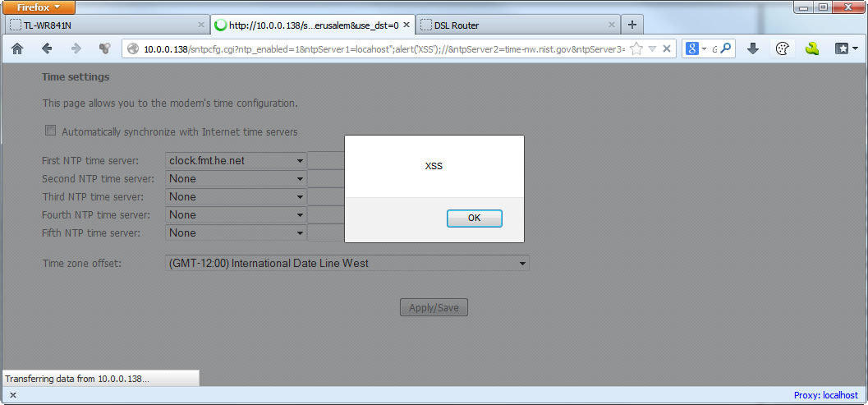
Task: Open the Downloads arrow icon
Action: pyautogui.click(x=752, y=48)
